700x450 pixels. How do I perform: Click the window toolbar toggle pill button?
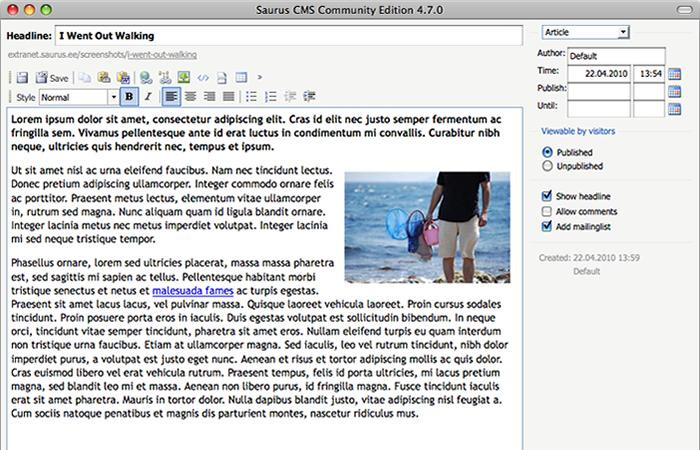[x=684, y=9]
